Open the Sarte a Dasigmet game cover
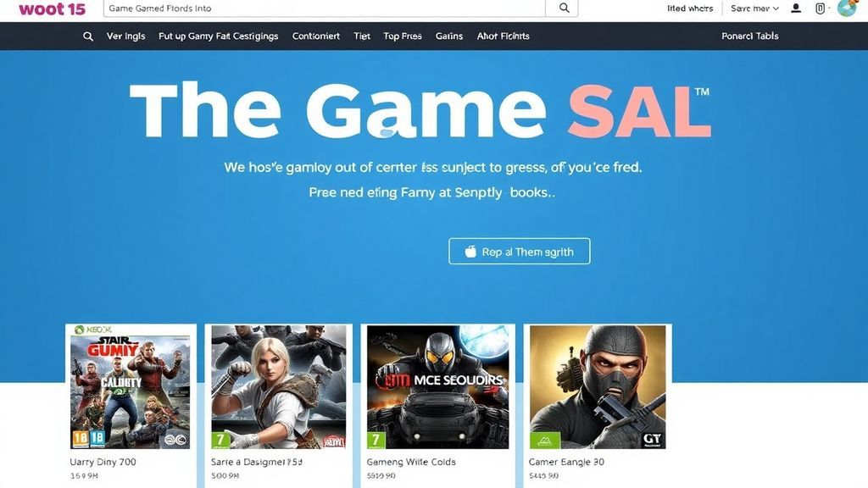This screenshot has width=868, height=488. (x=279, y=386)
